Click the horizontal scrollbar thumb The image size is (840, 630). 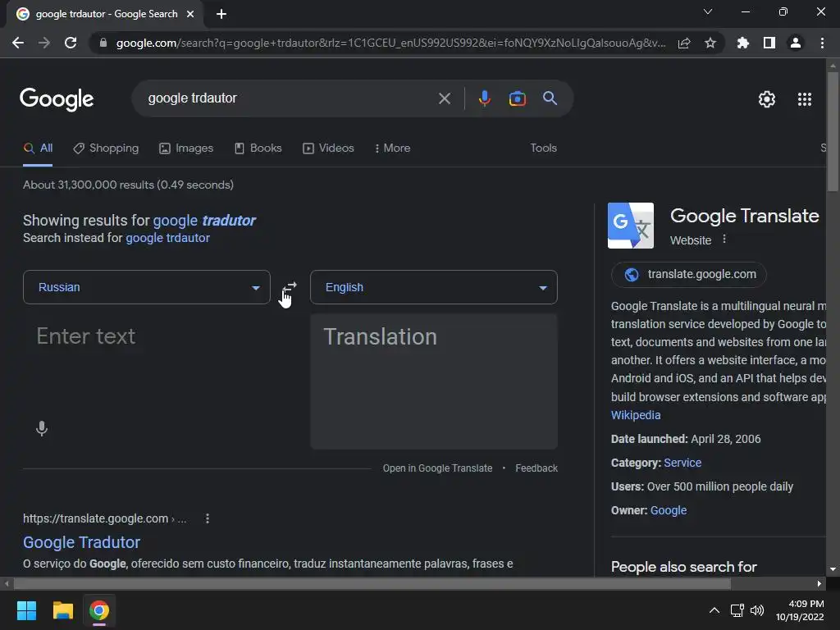(372, 583)
